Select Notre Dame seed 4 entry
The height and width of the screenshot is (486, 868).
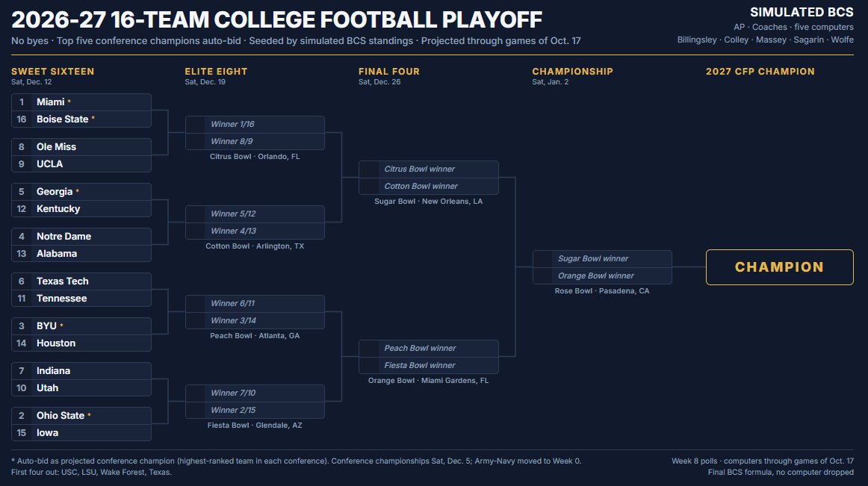[81, 237]
